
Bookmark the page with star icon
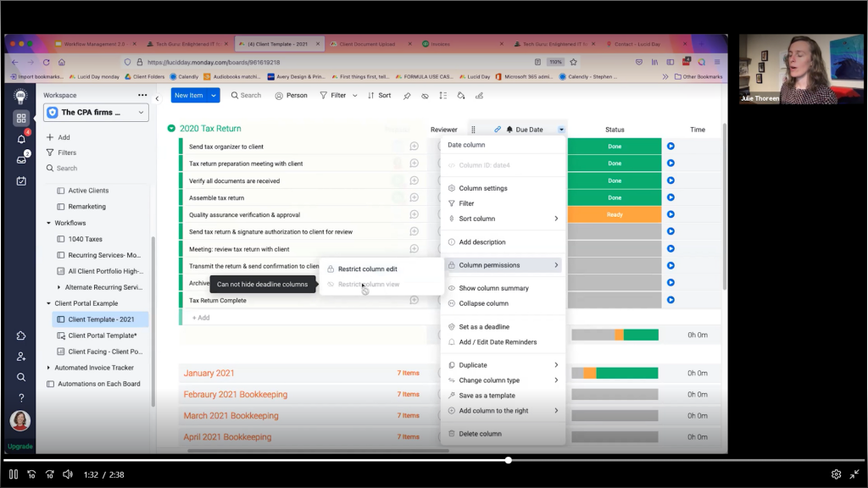(574, 62)
